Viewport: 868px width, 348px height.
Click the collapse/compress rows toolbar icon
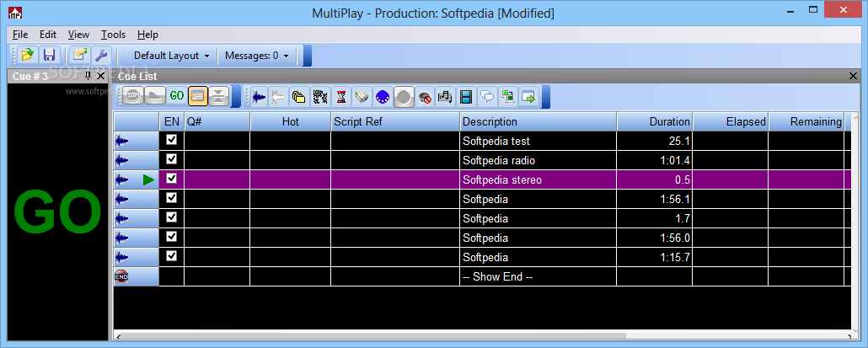[x=219, y=96]
